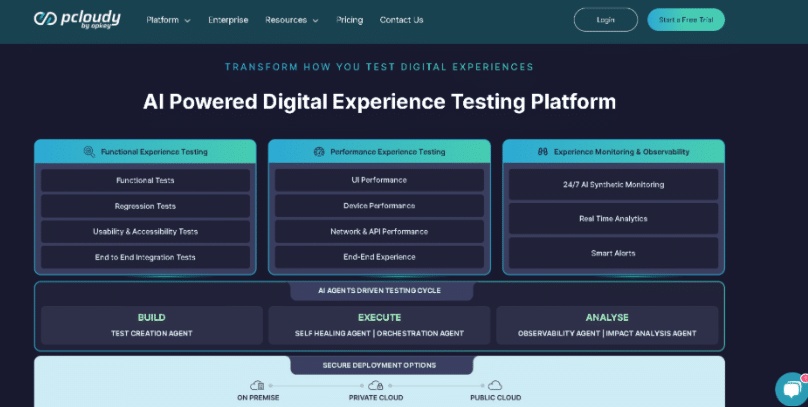Go to the Pricing page
This screenshot has width=808, height=407.
coord(350,20)
